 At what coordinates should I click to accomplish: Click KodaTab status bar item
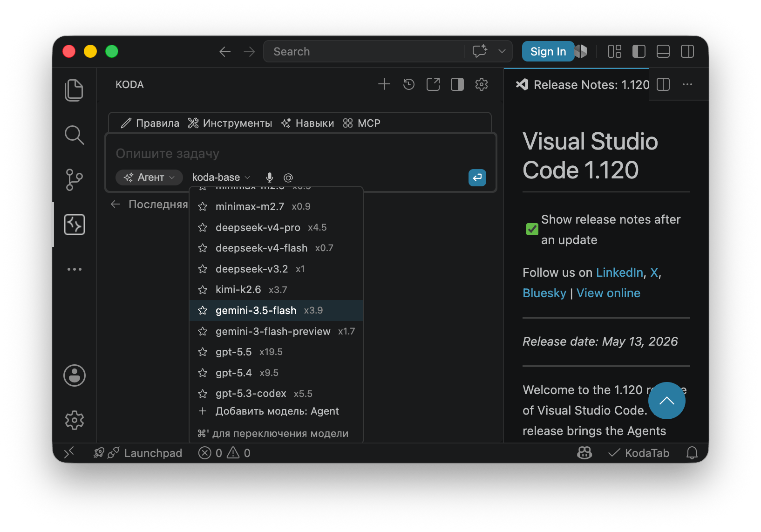pos(639,453)
